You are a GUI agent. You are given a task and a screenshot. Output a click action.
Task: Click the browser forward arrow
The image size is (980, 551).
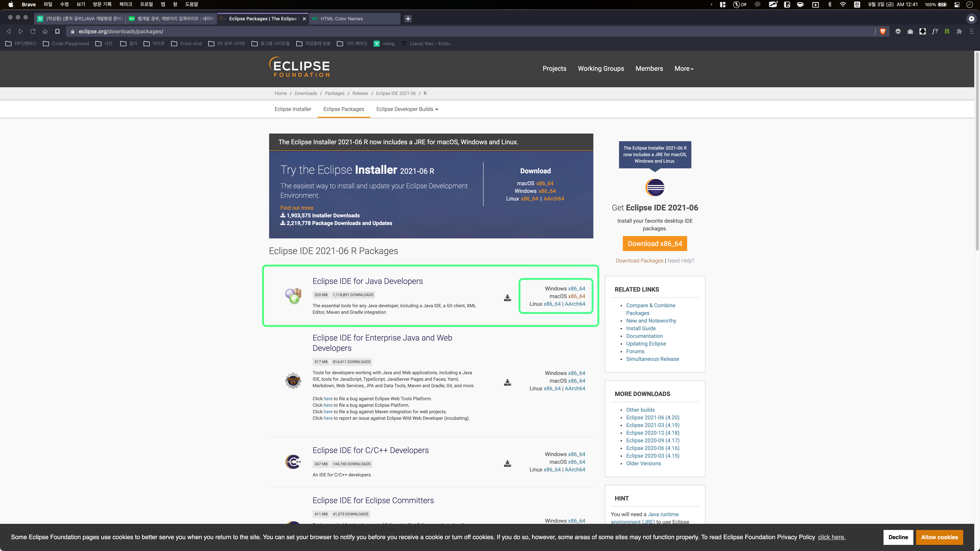(20, 32)
